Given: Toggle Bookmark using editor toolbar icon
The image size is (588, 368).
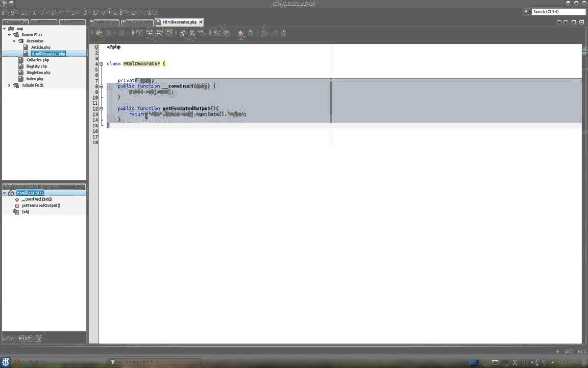Looking at the screenshot, I should (x=202, y=33).
